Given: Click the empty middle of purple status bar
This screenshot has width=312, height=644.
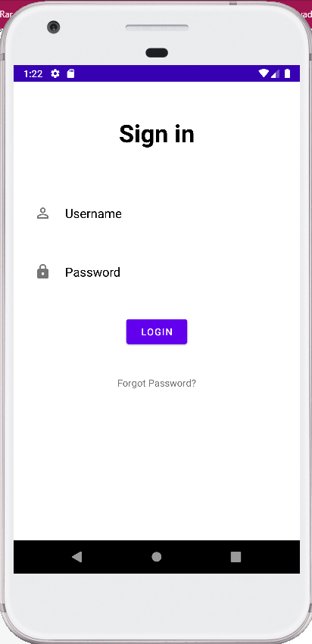Looking at the screenshot, I should tap(164, 73).
